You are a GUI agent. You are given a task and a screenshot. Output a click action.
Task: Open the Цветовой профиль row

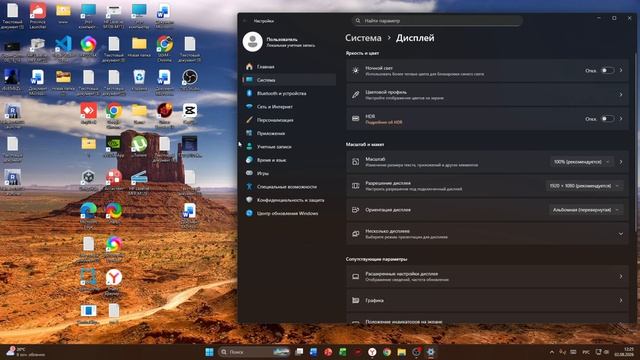(x=487, y=95)
